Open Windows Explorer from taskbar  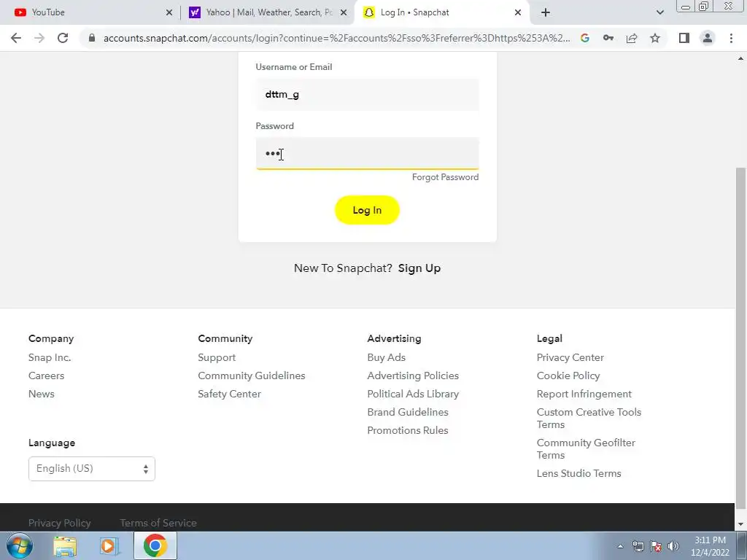tap(65, 545)
